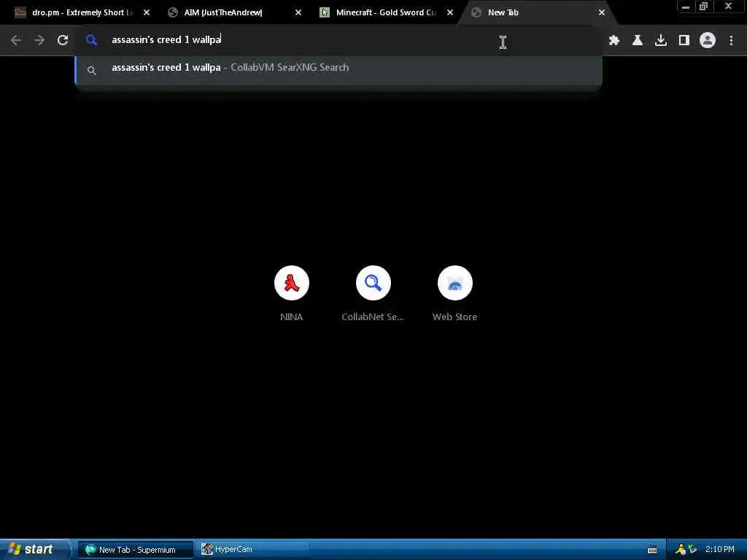This screenshot has width=747, height=560.
Task: Open the Extensions puzzle icon
Action: tap(614, 41)
